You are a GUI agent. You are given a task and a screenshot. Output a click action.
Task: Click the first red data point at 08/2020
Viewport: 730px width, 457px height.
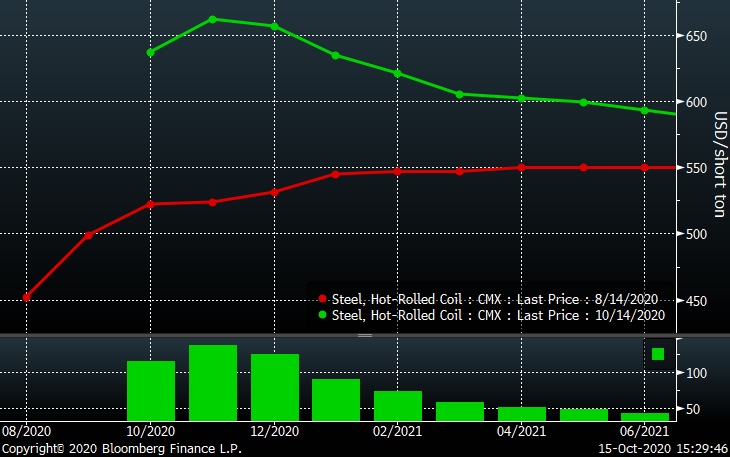click(27, 297)
